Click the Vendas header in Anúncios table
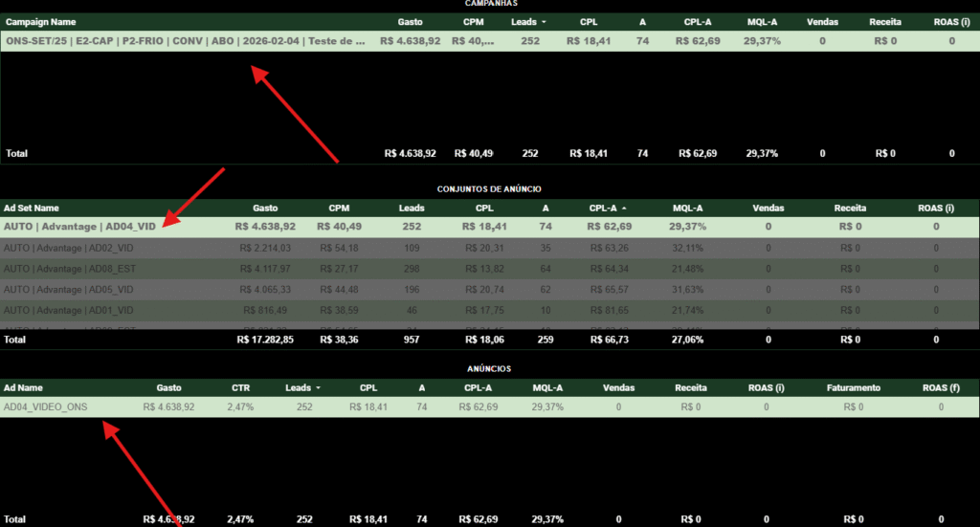This screenshot has height=527, width=980. pos(618,388)
